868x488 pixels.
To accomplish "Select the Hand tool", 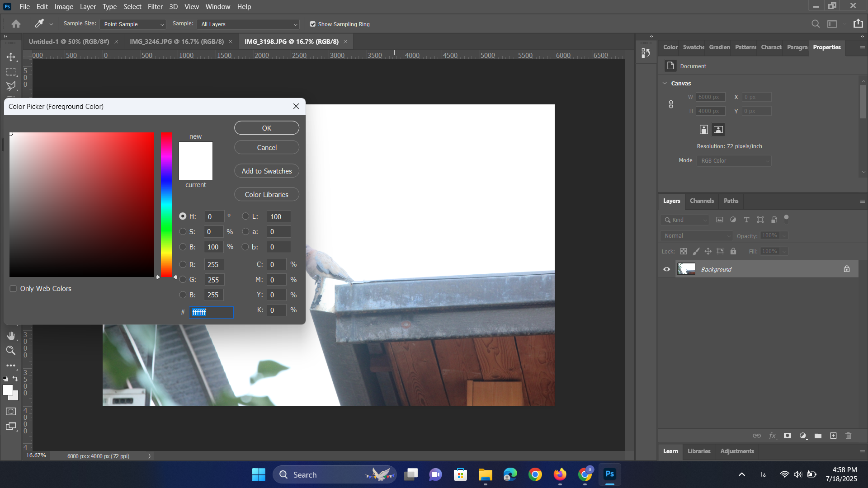I will [x=11, y=336].
